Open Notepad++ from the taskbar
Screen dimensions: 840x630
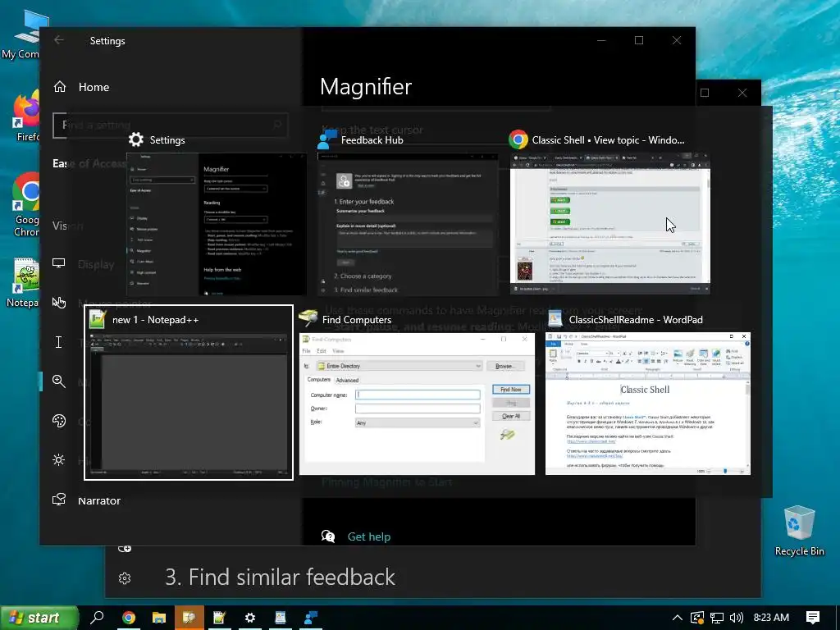[x=219, y=618]
